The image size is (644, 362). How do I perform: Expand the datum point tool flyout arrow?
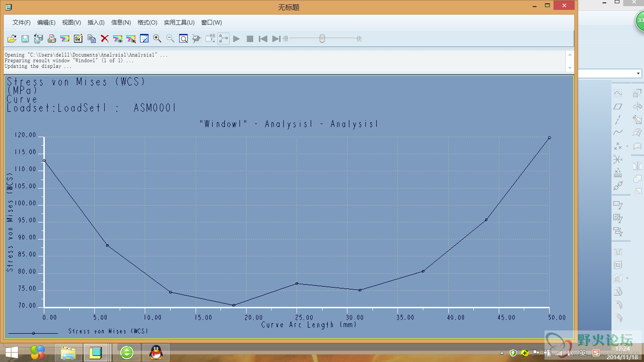[x=627, y=147]
